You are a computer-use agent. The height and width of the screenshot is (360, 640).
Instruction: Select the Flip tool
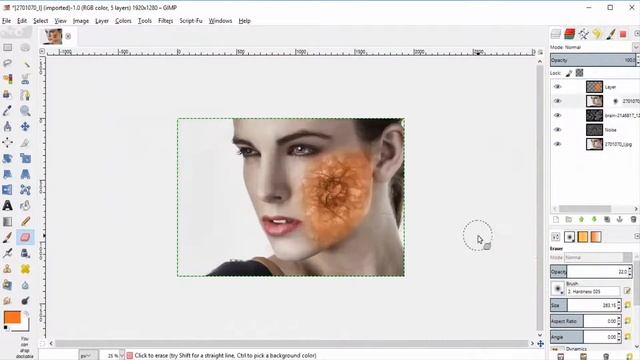coord(7,190)
